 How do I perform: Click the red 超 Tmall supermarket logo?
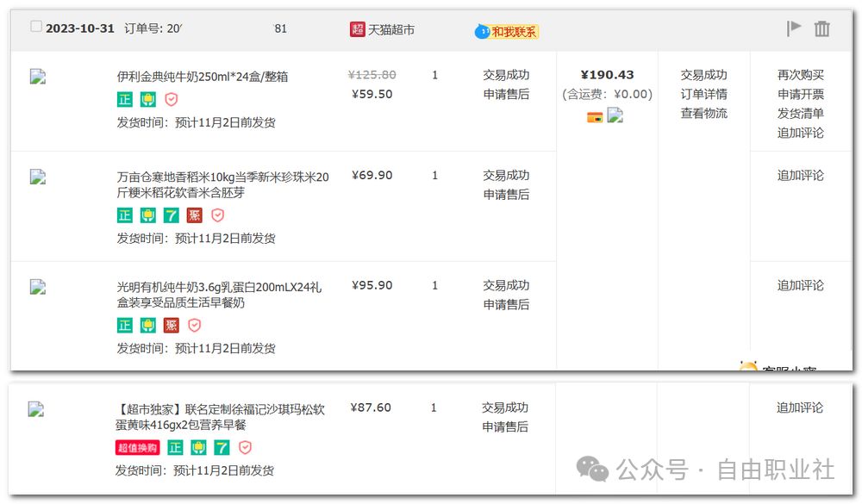[358, 29]
